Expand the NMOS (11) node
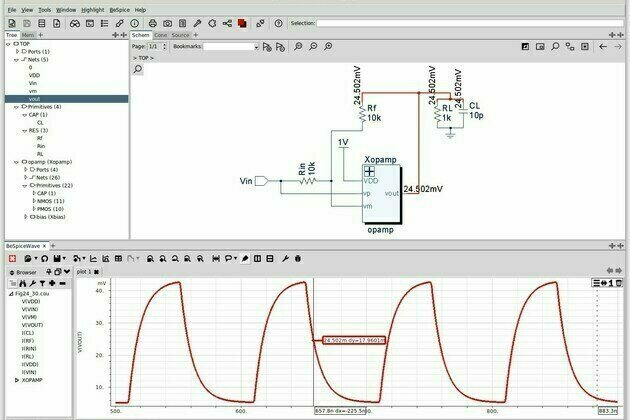The width and height of the screenshot is (630, 420). pyautogui.click(x=34, y=201)
